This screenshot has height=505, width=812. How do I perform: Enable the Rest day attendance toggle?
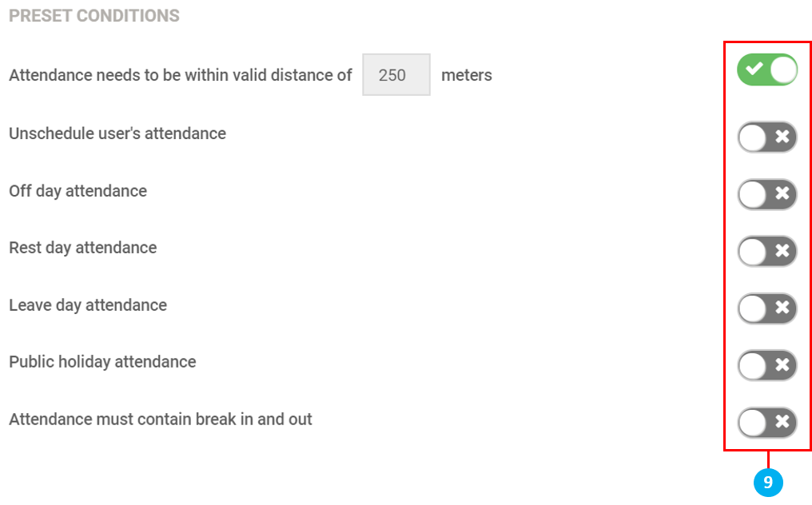(767, 252)
